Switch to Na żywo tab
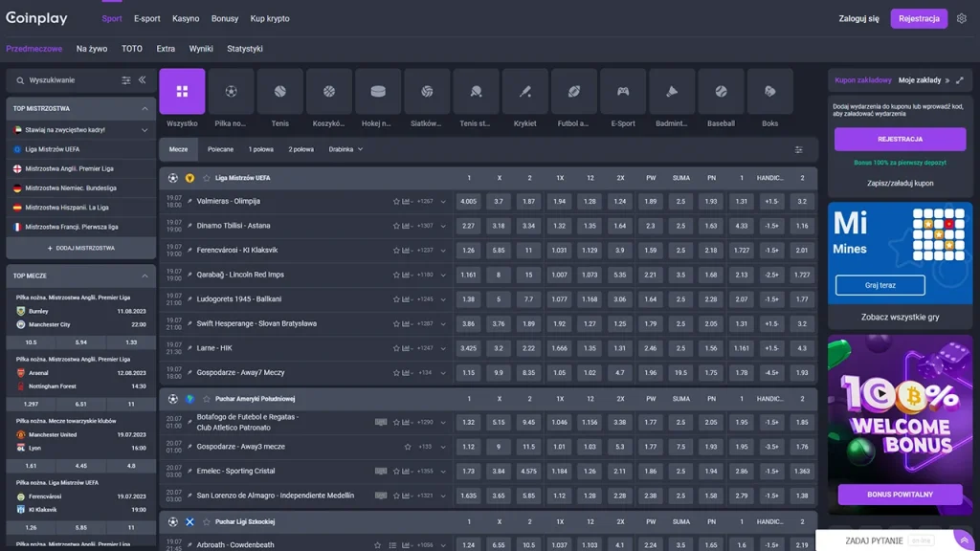980x551 pixels. (92, 49)
